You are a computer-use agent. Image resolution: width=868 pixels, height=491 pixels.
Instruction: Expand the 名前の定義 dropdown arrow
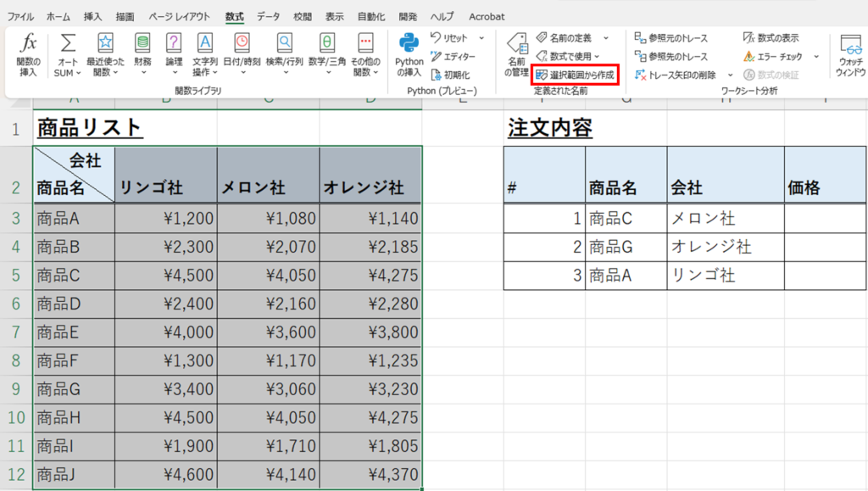point(605,38)
